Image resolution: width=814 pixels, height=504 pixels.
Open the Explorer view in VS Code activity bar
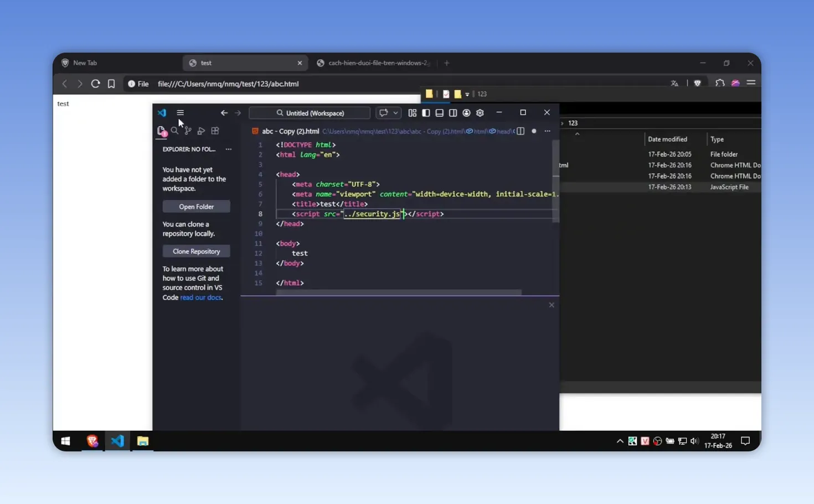162,131
